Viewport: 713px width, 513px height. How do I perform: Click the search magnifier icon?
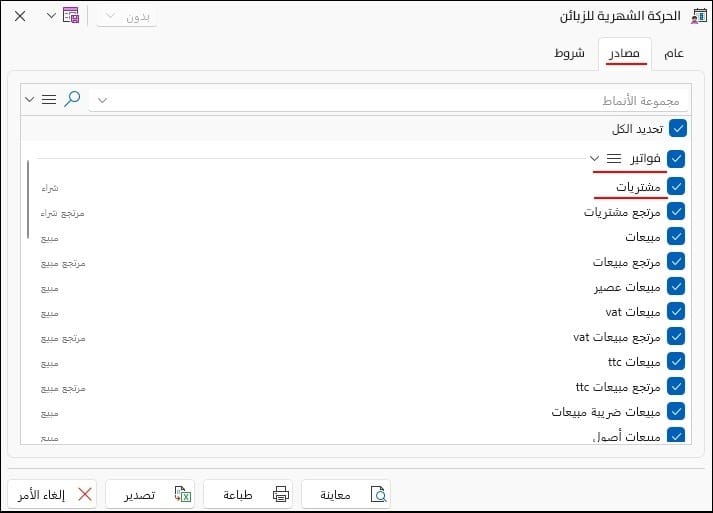tap(72, 99)
